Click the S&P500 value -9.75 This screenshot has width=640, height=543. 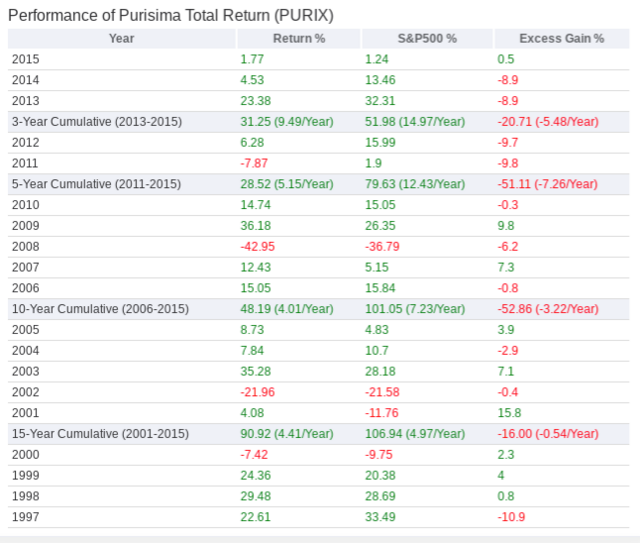pos(378,455)
